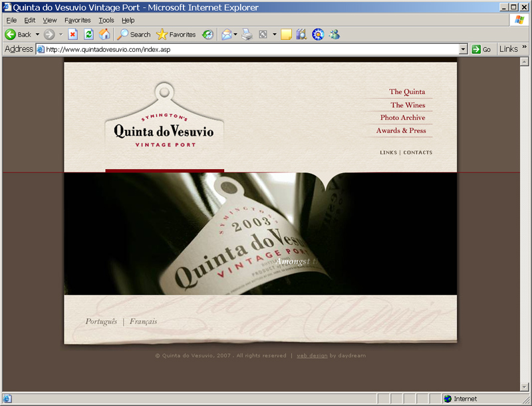The height and width of the screenshot is (406, 532).
Task: Switch the site language to Français
Action: click(143, 321)
